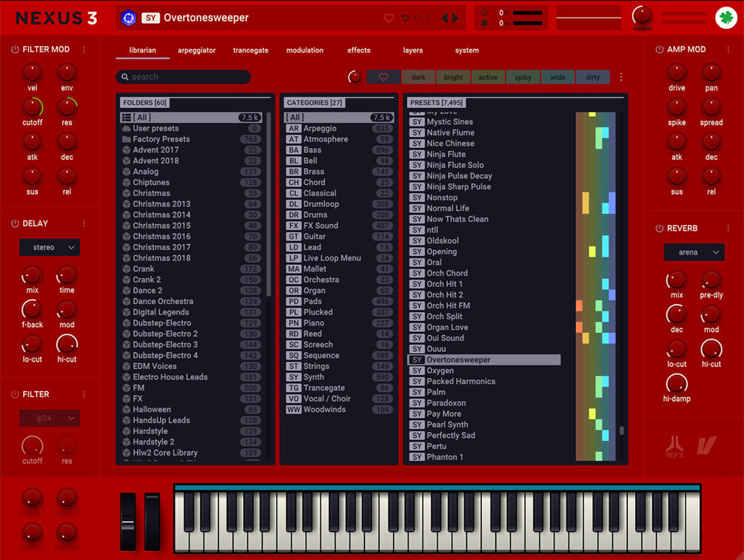The height and width of the screenshot is (560, 744).
Task: Select the Ninja Flute Solo preset
Action: [x=484, y=165]
